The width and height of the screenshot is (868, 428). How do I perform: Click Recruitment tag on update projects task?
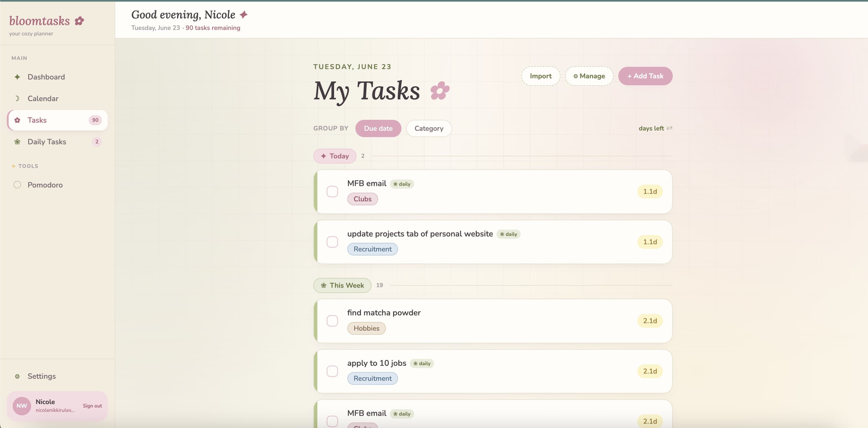[x=372, y=249]
